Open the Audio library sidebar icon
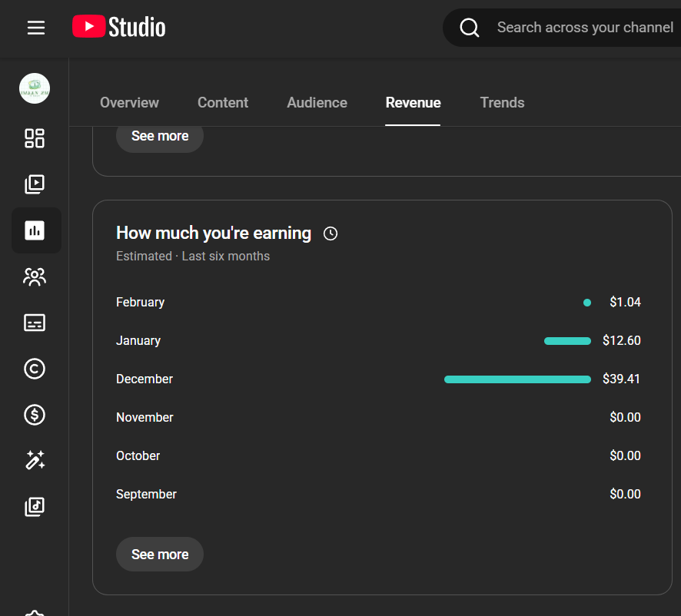This screenshot has height=616, width=681. 35,507
